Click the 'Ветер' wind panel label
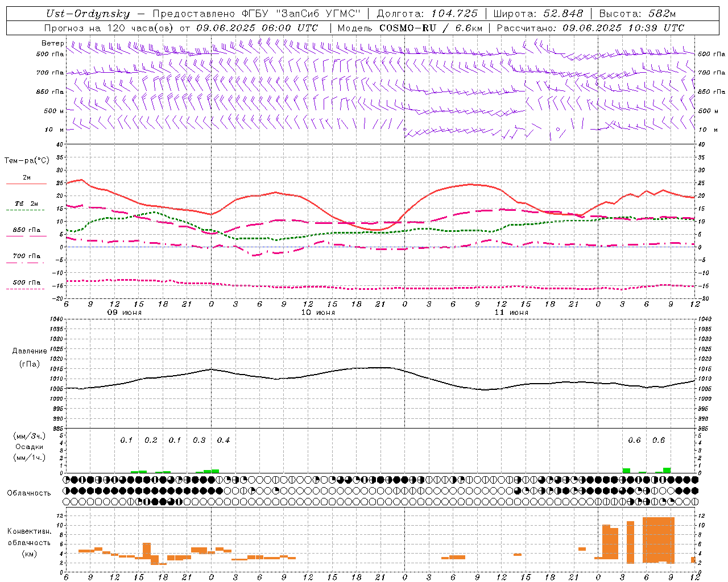The image size is (728, 582). (52, 43)
